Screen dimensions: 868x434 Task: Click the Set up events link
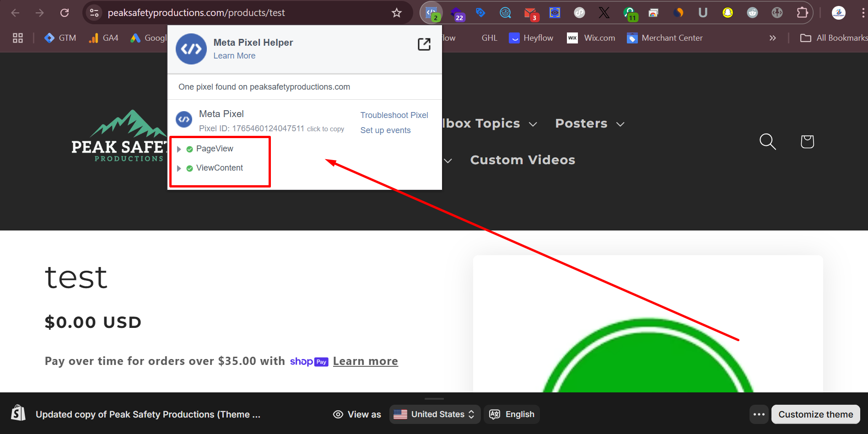coord(385,130)
